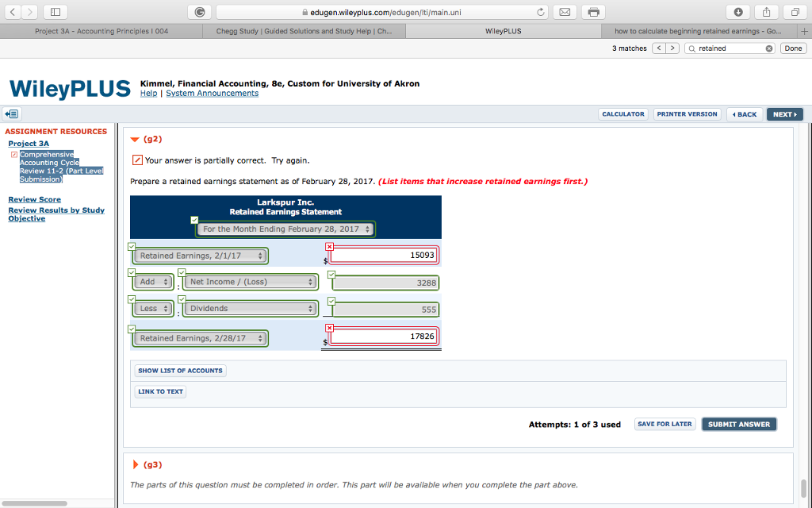Screen dimensions: 812x508
Task: Click the red X beside 17826
Action: [x=329, y=328]
